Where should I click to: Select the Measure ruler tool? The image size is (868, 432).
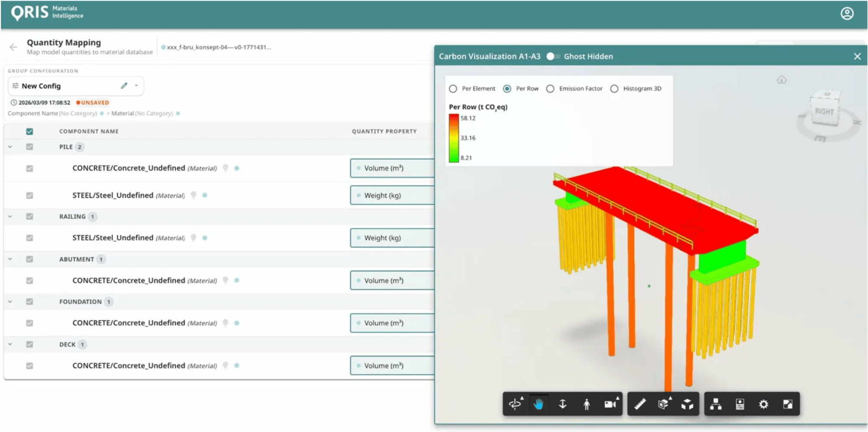click(x=640, y=404)
